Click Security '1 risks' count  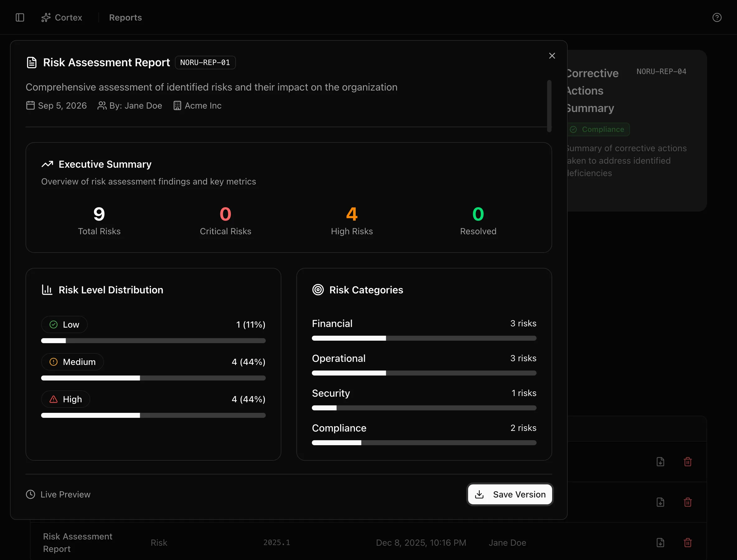click(524, 393)
